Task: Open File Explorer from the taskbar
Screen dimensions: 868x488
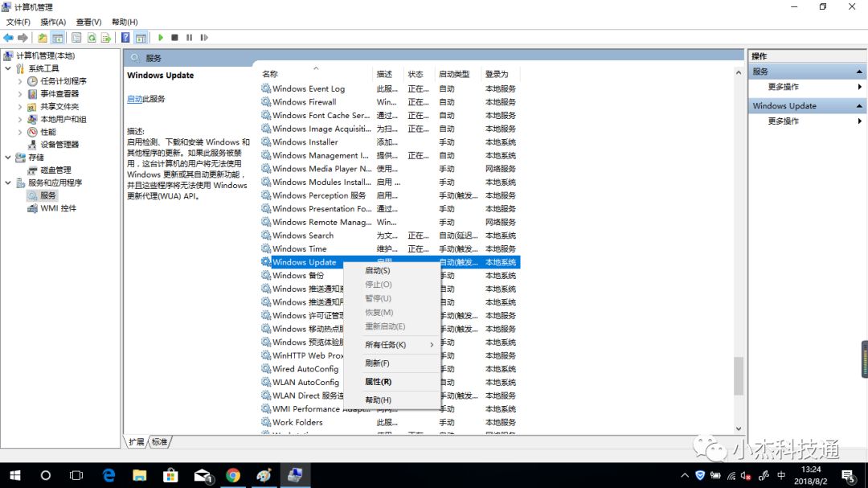Action: (140, 475)
